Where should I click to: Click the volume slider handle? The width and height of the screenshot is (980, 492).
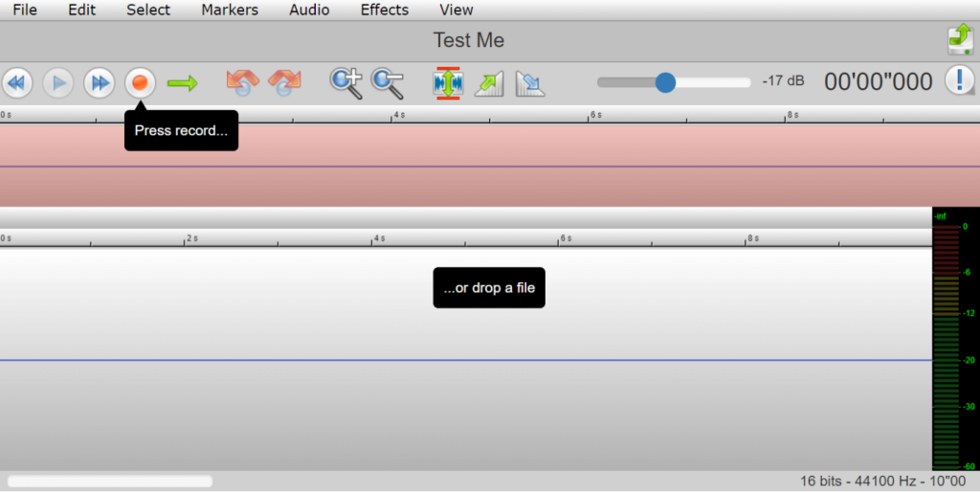pos(666,82)
